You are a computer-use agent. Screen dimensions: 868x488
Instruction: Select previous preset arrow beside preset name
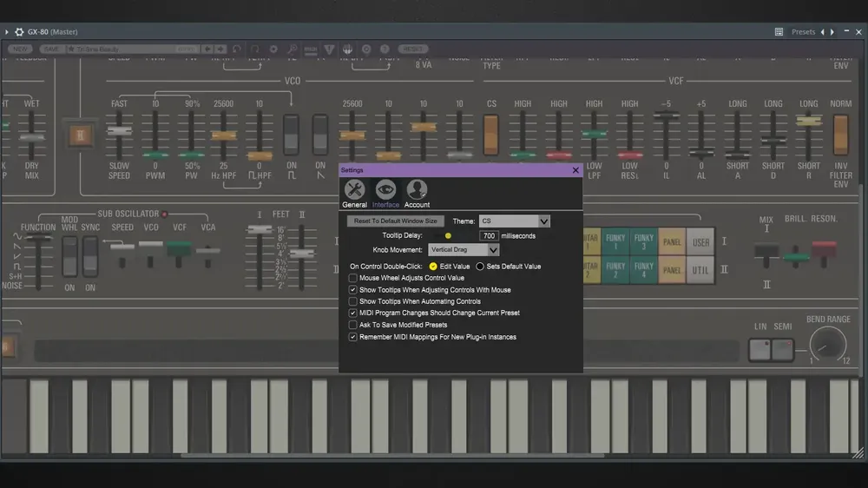point(207,49)
